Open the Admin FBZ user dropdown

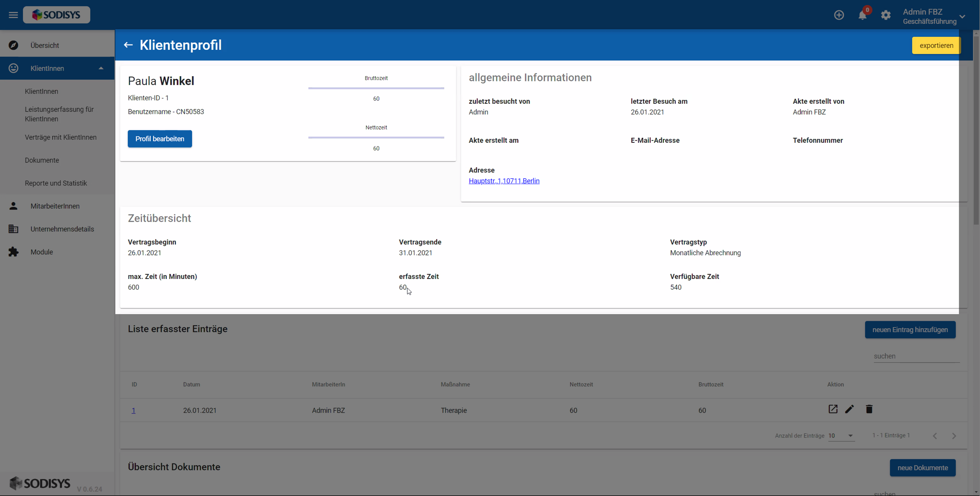[x=962, y=16]
